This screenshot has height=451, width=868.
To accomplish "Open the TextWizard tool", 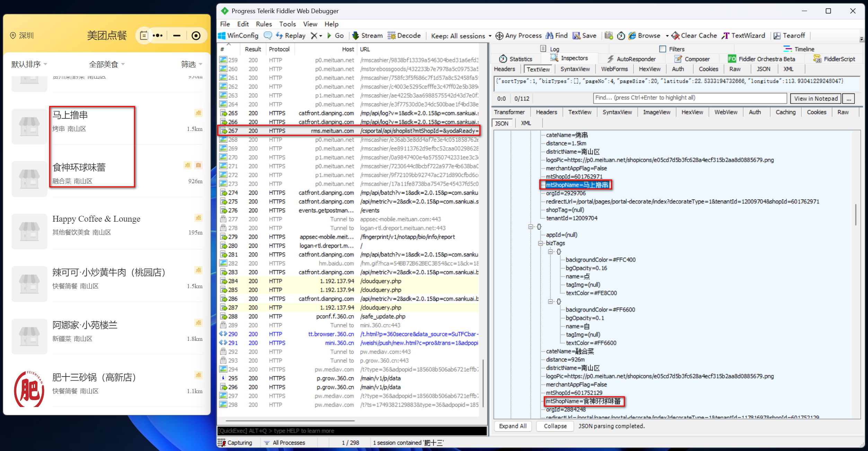I will pyautogui.click(x=743, y=36).
